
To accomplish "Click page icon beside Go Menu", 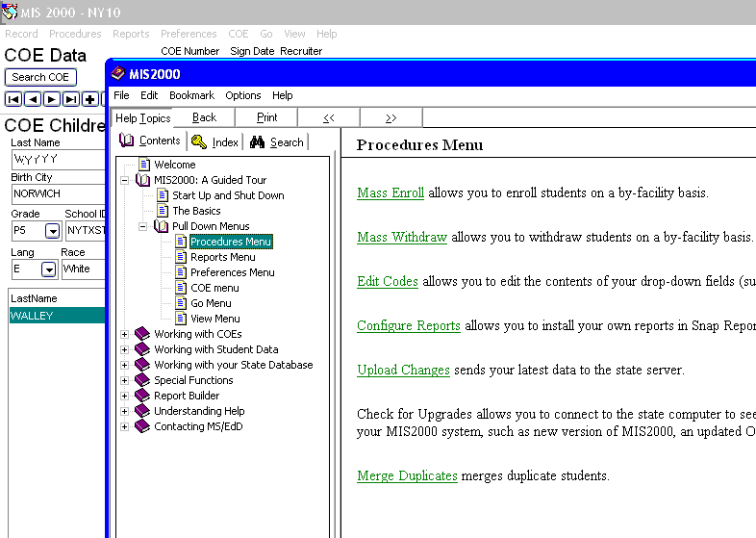I will (x=181, y=303).
